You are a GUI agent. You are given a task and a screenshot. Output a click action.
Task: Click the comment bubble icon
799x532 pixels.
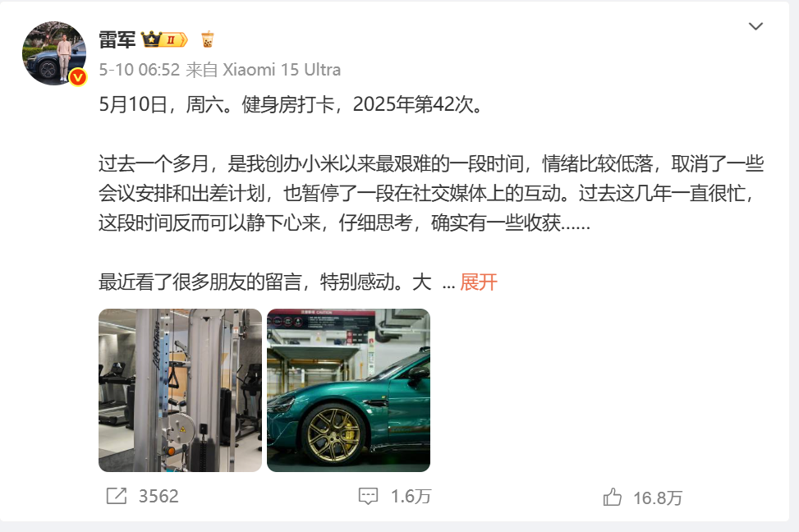tap(368, 497)
